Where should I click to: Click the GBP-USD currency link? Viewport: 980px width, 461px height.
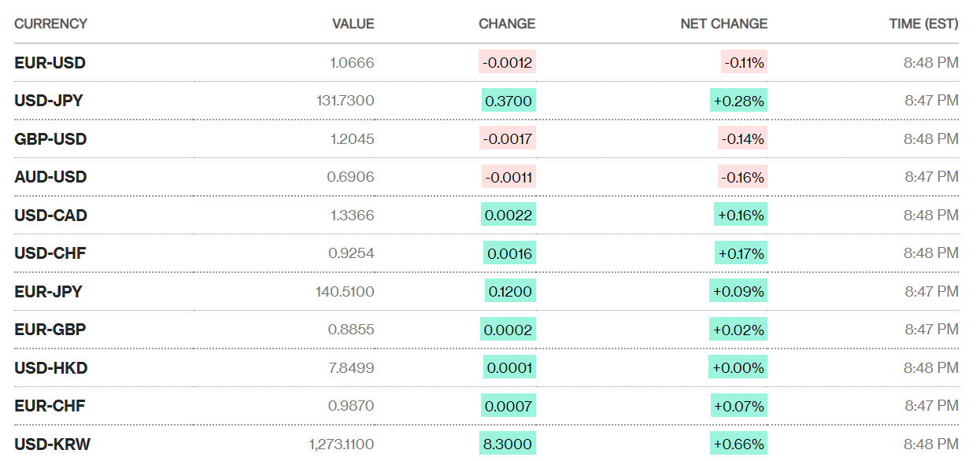tap(50, 139)
